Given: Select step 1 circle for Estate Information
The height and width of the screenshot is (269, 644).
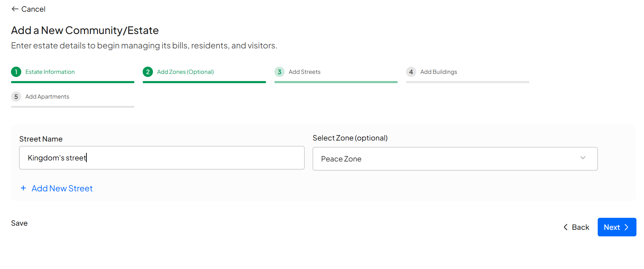Looking at the screenshot, I should point(16,72).
